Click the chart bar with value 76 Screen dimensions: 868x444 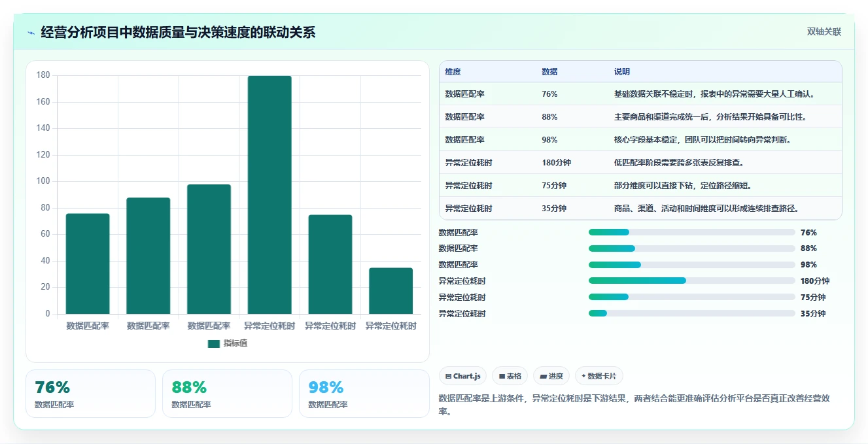click(x=88, y=264)
